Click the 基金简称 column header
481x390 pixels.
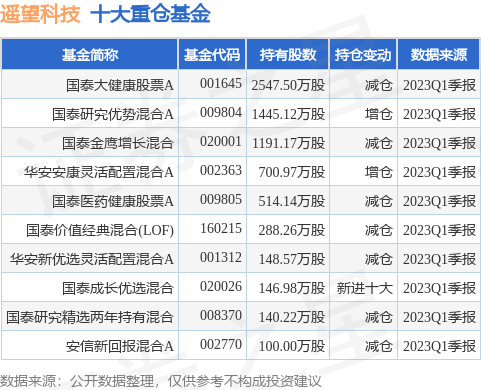(x=90, y=55)
